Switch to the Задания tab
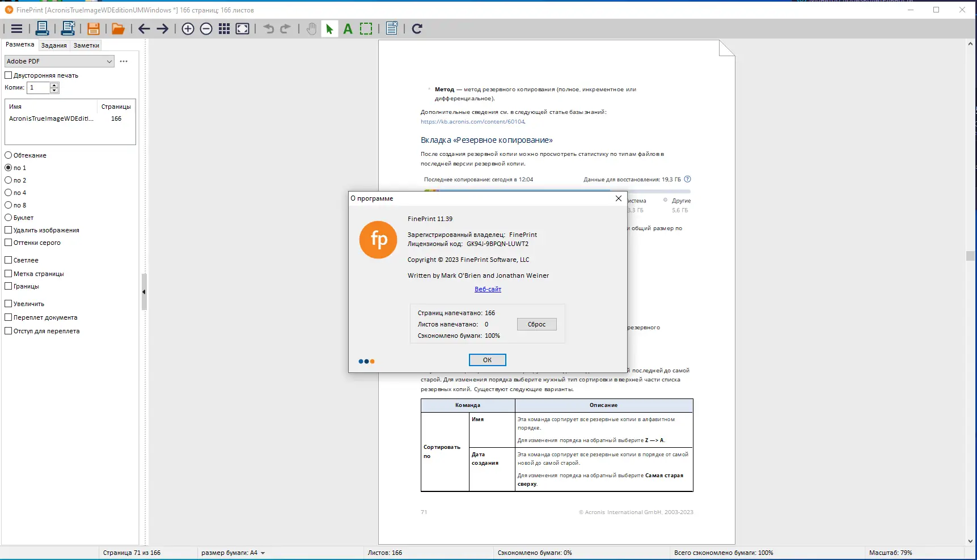This screenshot has width=977, height=560. coord(54,45)
